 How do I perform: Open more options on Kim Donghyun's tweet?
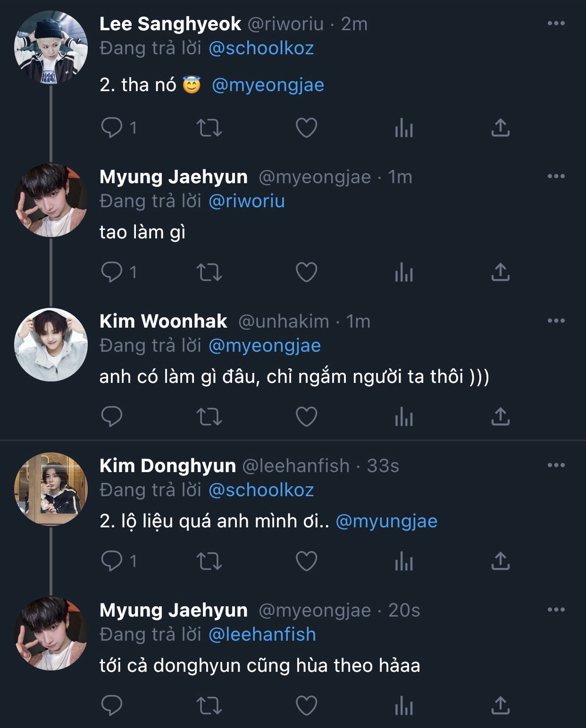pos(556,466)
